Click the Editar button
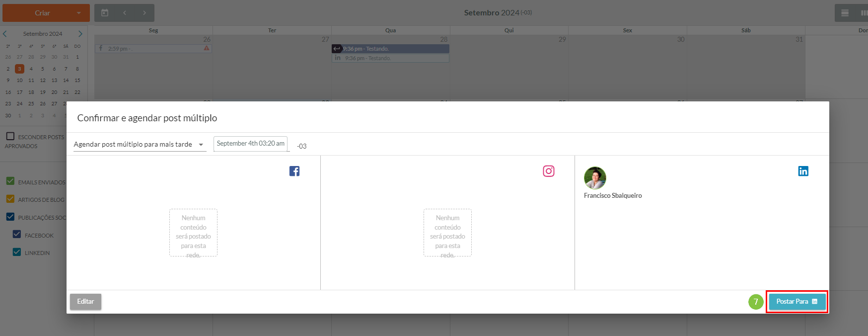 pos(85,302)
